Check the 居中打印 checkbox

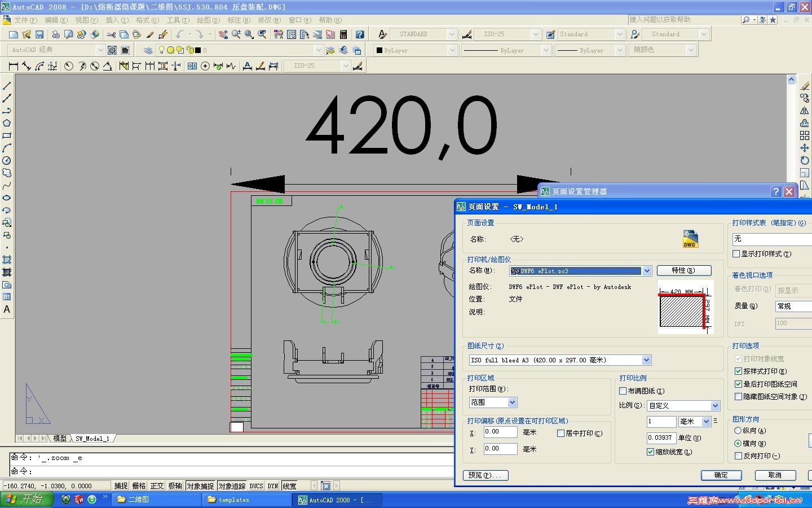[x=561, y=433]
